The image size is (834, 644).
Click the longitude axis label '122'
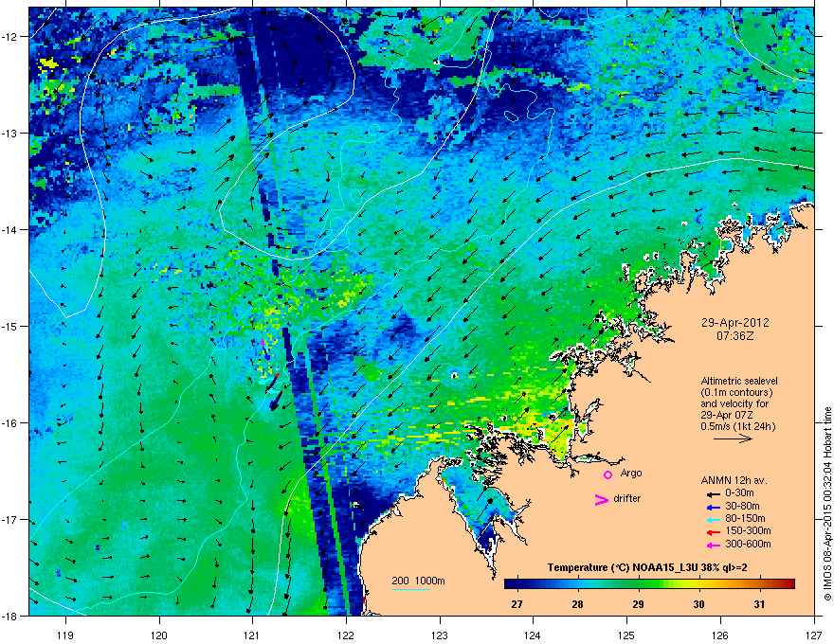[346, 635]
